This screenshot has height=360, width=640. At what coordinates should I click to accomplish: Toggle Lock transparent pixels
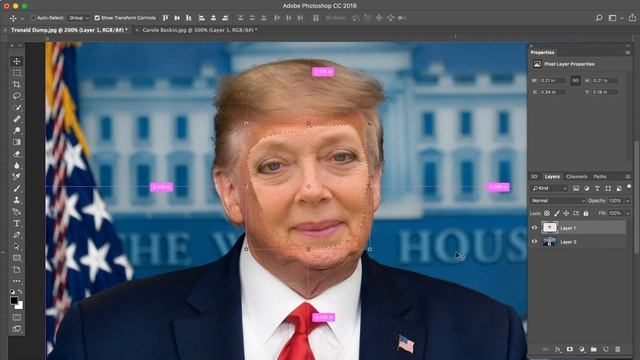click(547, 213)
